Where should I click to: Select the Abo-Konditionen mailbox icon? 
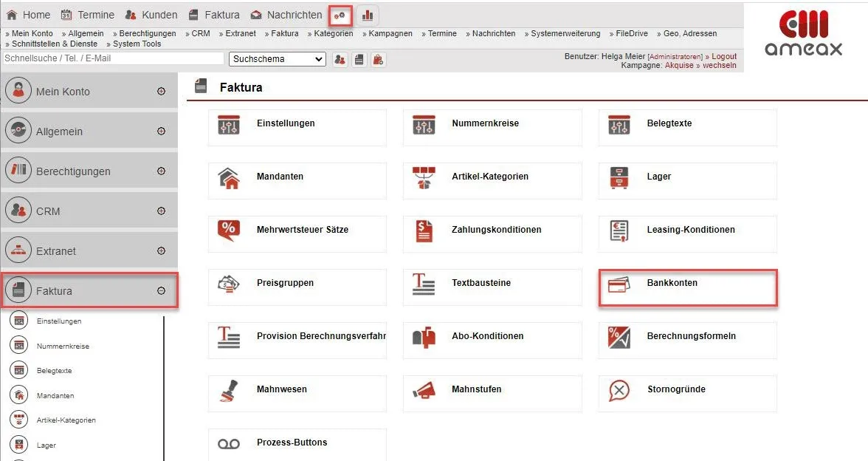point(424,338)
